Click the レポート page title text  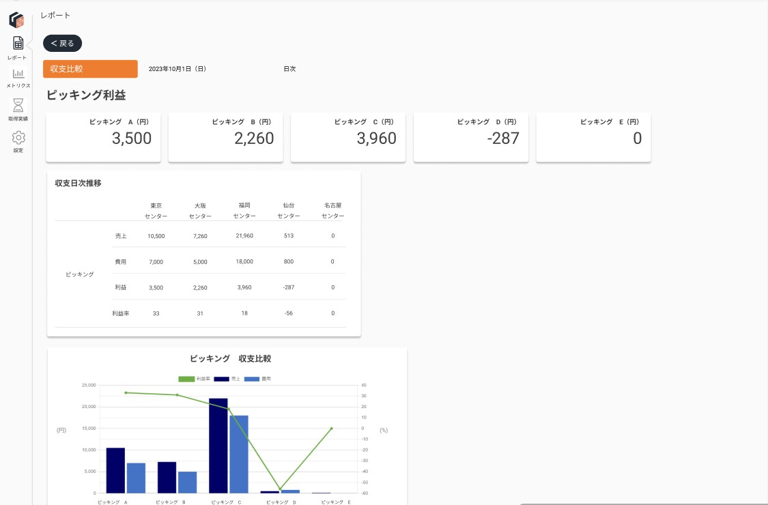click(55, 15)
